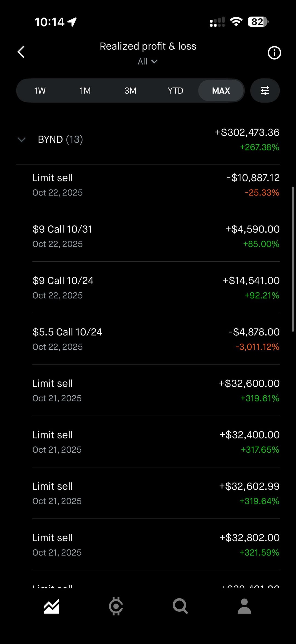
Task: Tap the Wi-Fi status icon
Action: 236,22
